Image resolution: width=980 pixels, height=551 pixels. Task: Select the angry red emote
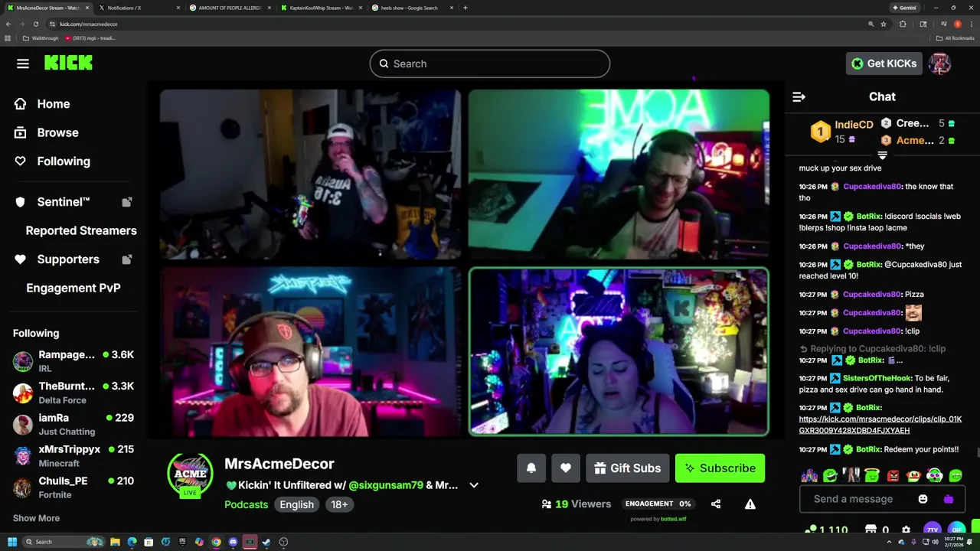[893, 476]
